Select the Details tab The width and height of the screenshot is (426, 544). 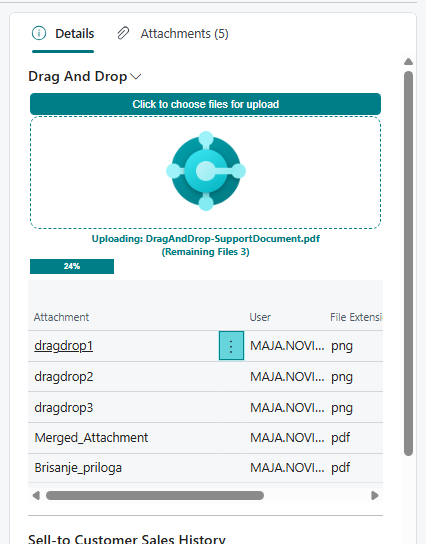pyautogui.click(x=63, y=34)
